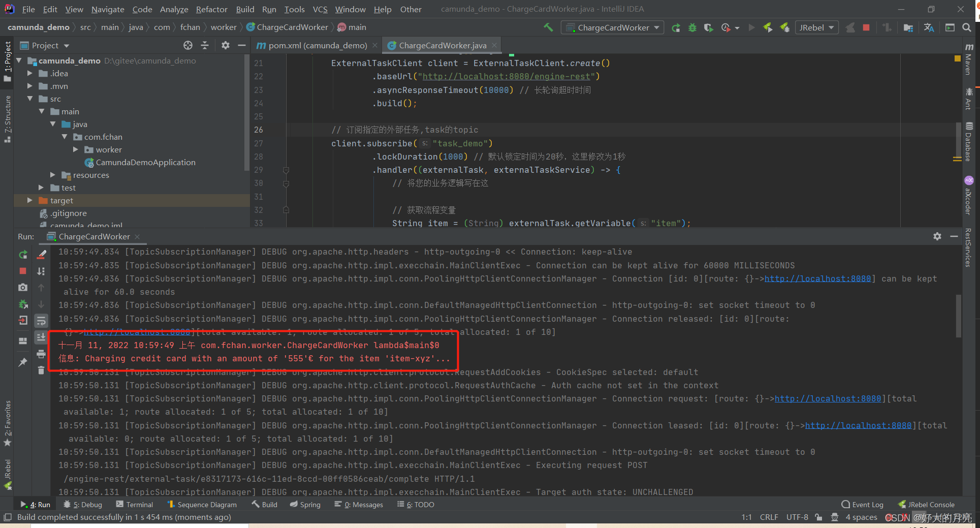Delete console content with trash icon
The image size is (980, 528).
[42, 370]
